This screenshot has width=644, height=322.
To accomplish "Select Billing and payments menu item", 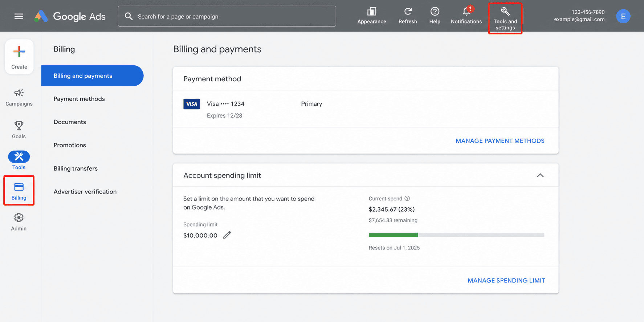I will [x=92, y=76].
